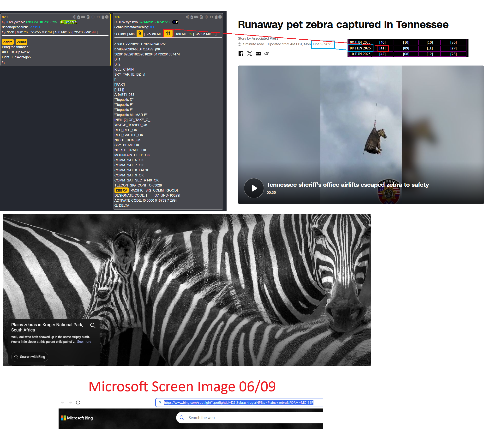
Task: Open the goggles view icon on post 756
Action: pyautogui.click(x=196, y=17)
